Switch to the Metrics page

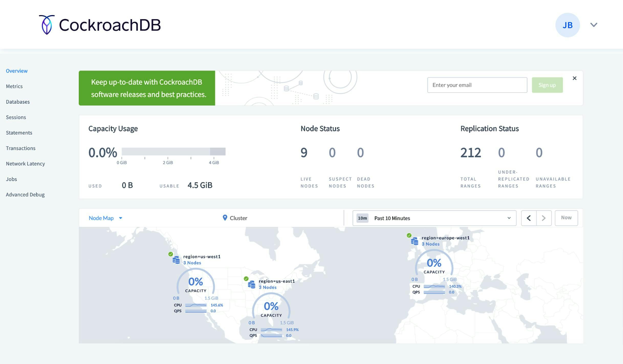click(14, 86)
